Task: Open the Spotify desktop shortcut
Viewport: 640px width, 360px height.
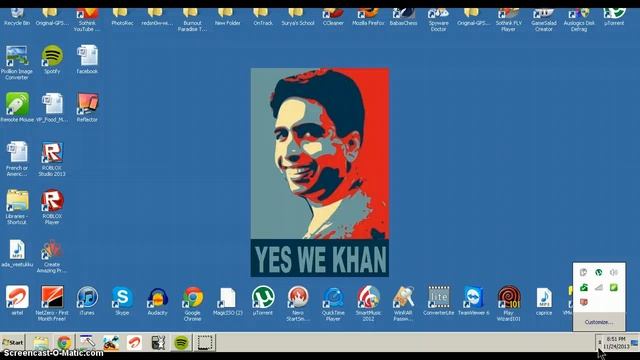Action: (52, 60)
